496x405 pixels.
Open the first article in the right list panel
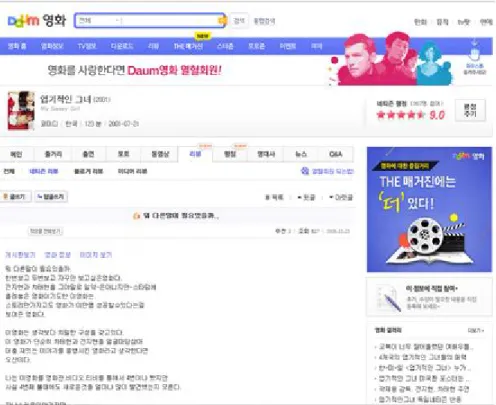[x=425, y=347]
